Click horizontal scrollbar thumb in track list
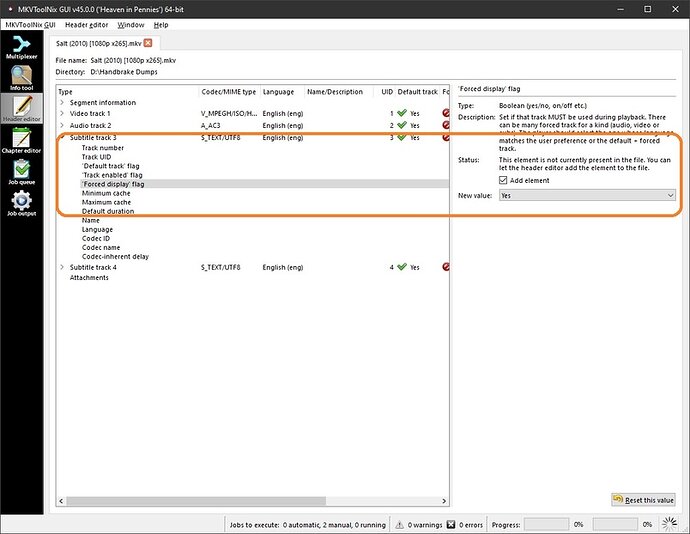This screenshot has width=690, height=534. point(196,501)
